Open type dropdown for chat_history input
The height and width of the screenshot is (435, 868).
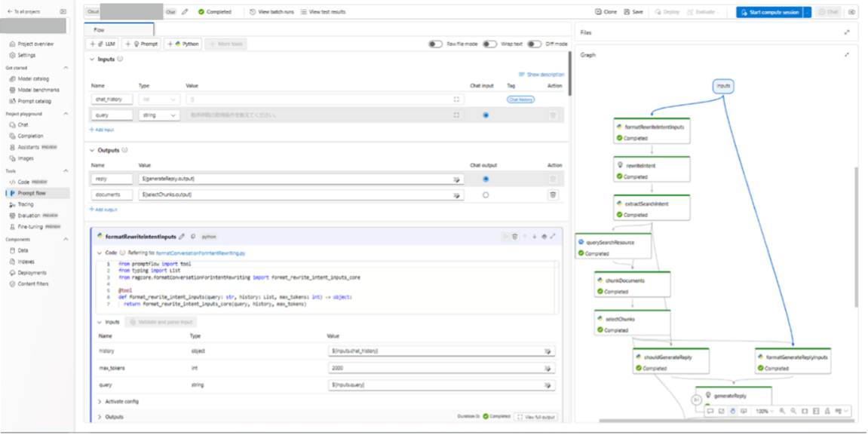click(159, 100)
